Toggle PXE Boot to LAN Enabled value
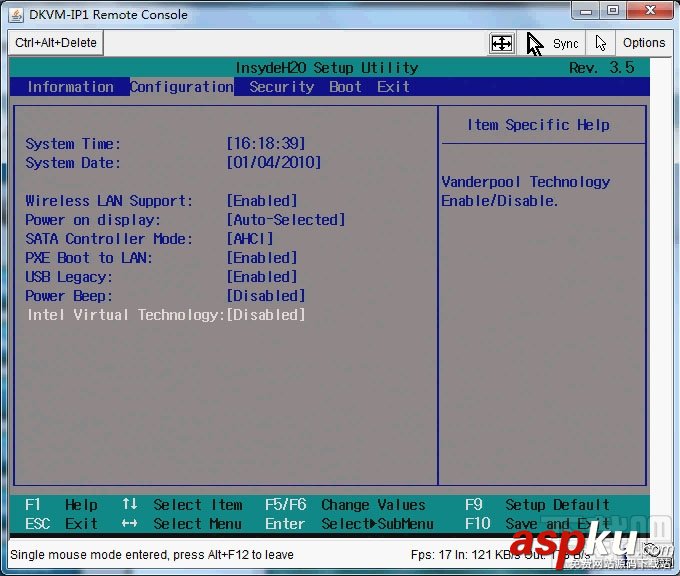 [x=262, y=258]
